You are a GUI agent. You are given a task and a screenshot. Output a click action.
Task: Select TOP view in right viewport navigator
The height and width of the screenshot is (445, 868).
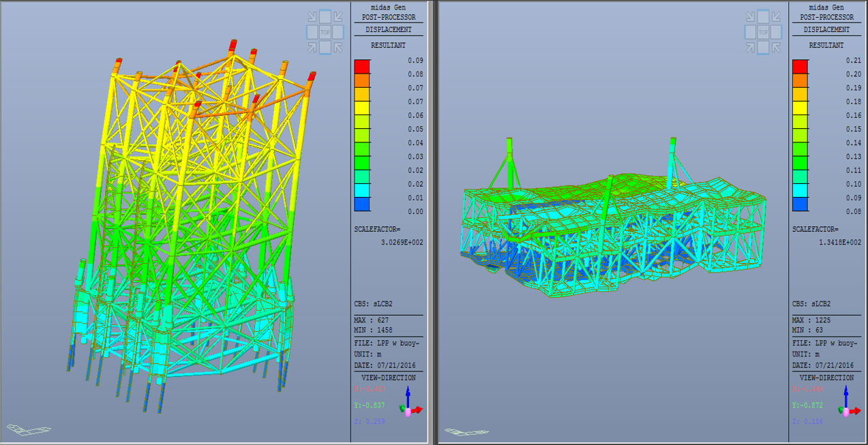pos(764,32)
